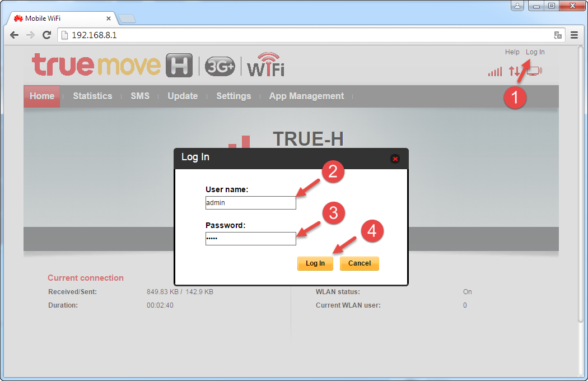This screenshot has width=588, height=381.
Task: Click the translate page icon in address bar
Action: (x=558, y=35)
